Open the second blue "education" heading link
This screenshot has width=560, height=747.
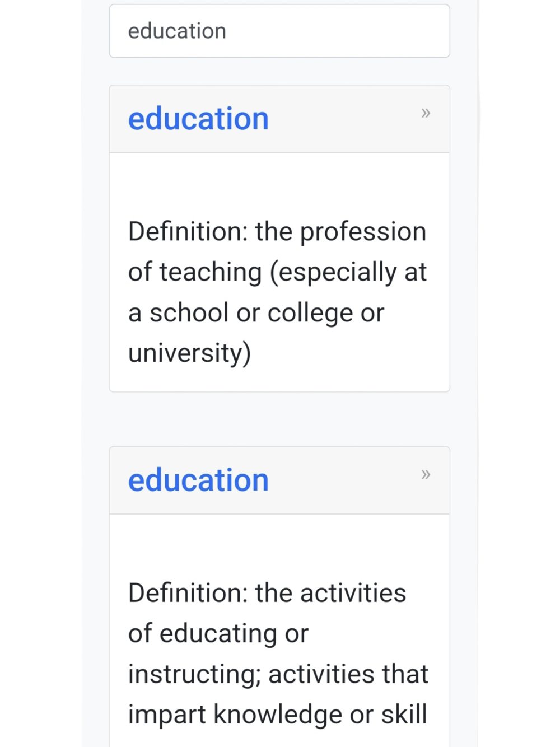(x=198, y=480)
